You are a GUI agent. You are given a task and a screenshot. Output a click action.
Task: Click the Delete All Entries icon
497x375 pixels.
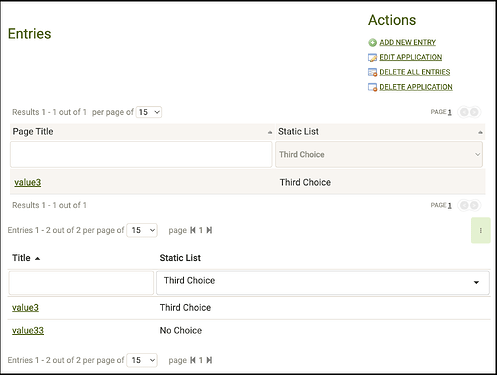[372, 72]
